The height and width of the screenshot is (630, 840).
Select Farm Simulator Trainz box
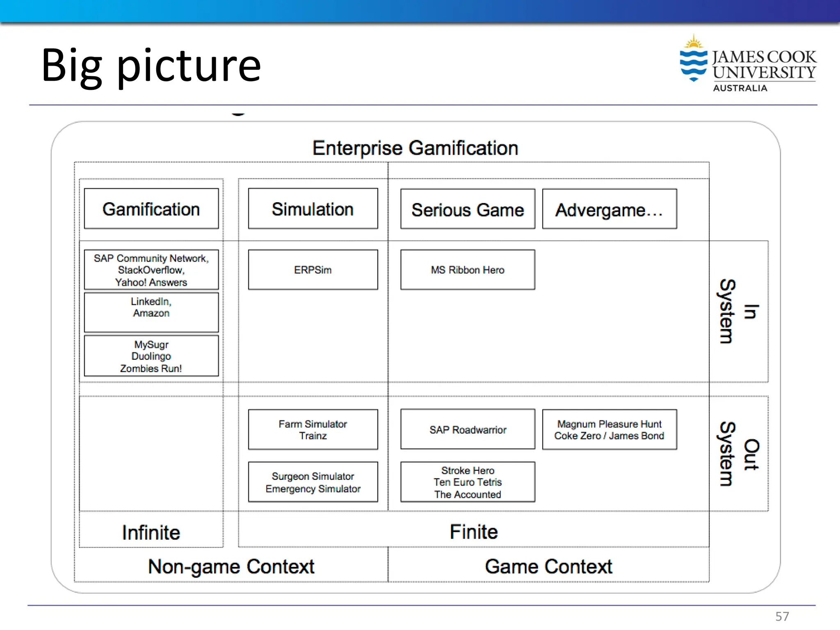click(313, 429)
